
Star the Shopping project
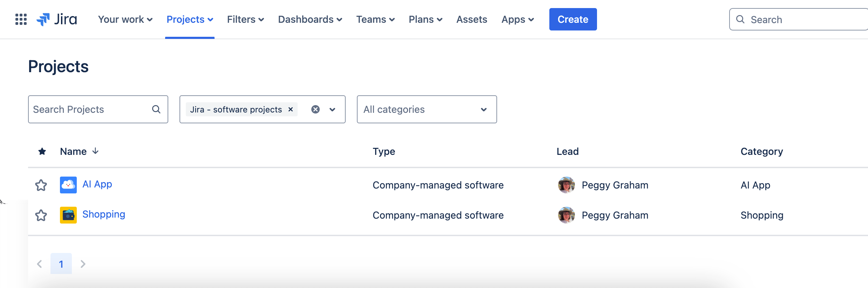[41, 215]
